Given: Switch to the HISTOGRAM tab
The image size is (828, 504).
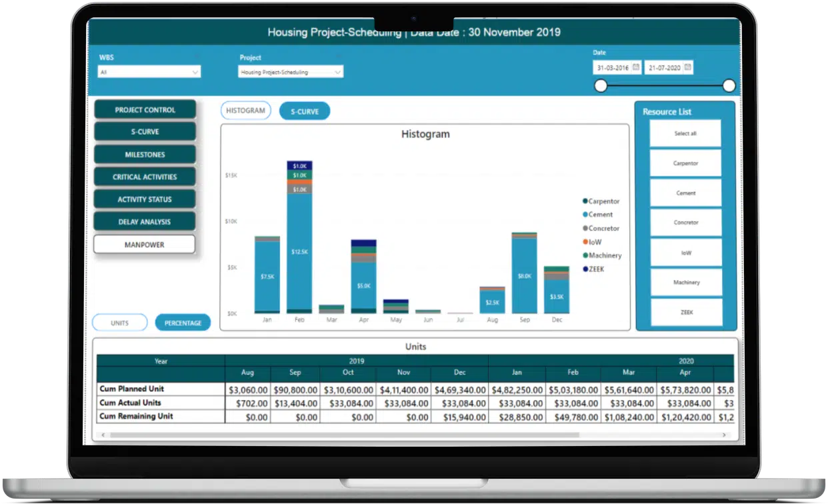Looking at the screenshot, I should [x=245, y=111].
